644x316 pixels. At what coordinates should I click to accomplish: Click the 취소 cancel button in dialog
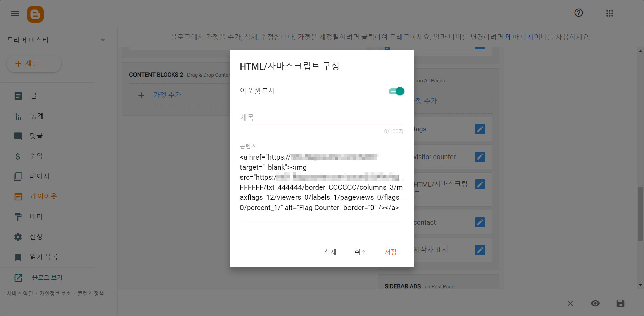(361, 252)
